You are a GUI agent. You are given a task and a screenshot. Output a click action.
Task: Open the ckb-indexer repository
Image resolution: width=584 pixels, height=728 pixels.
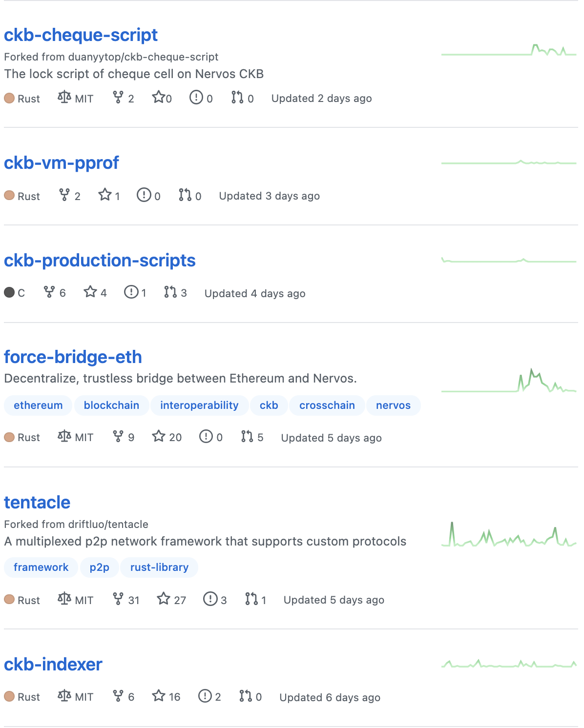pyautogui.click(x=53, y=665)
